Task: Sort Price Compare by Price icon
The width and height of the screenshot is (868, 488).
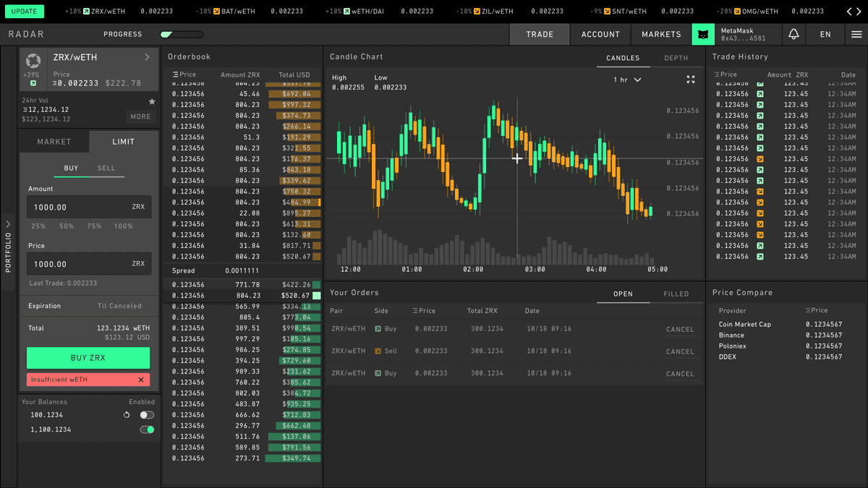Action: point(808,311)
